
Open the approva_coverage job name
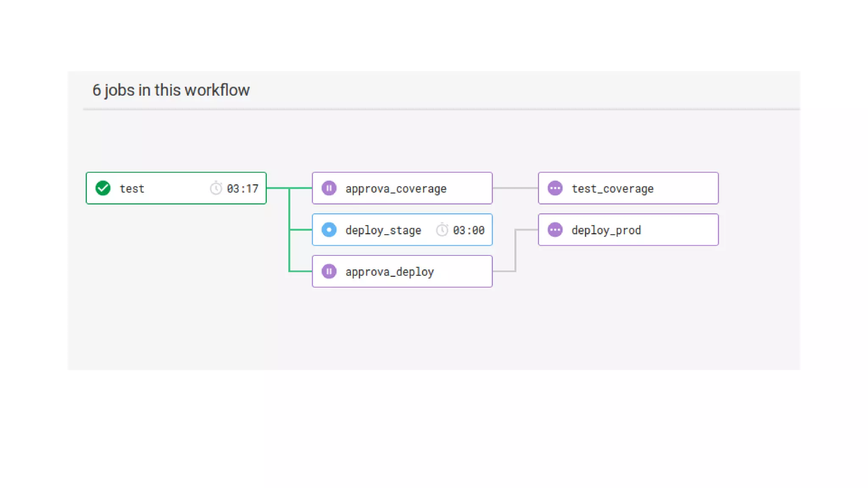coord(396,189)
